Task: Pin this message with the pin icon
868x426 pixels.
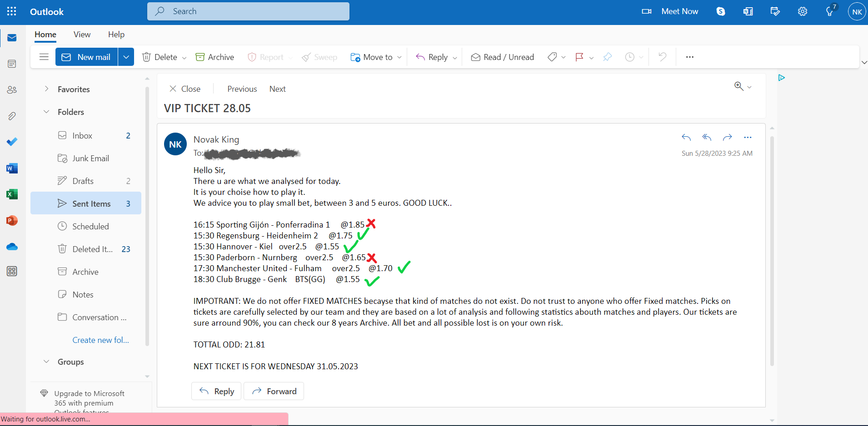Action: coord(608,57)
